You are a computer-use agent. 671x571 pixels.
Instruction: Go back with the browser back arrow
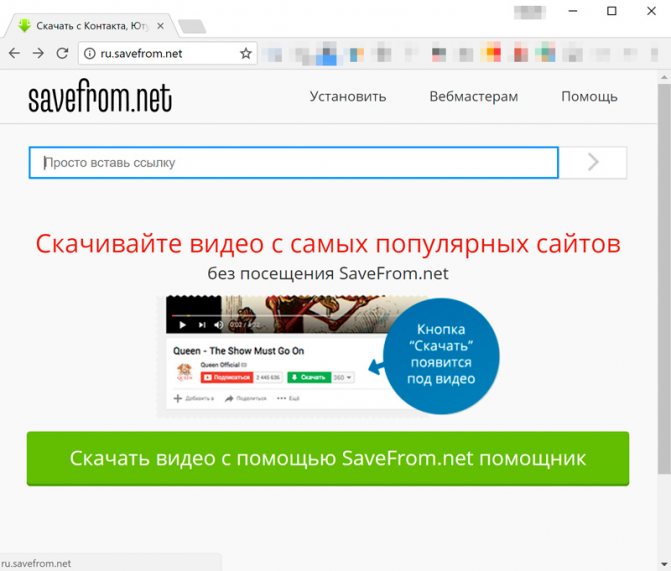15,53
